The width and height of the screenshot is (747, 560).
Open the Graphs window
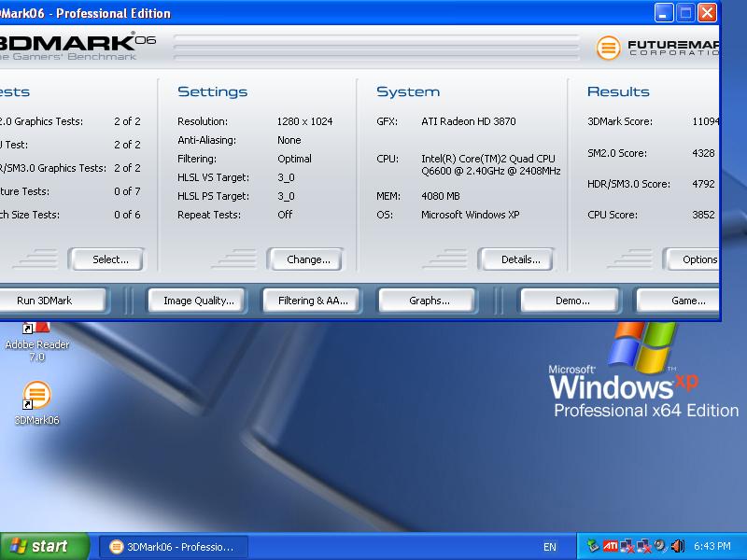pos(429,301)
